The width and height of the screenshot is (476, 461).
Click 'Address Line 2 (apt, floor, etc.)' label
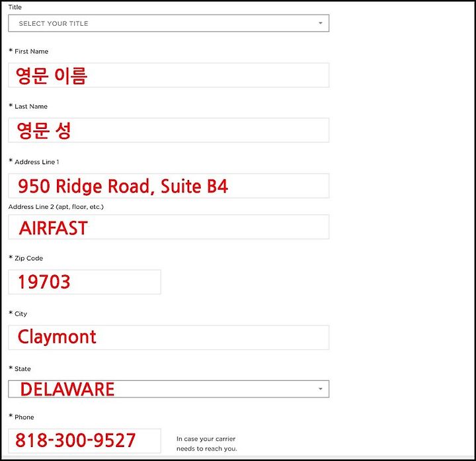pyautogui.click(x=56, y=207)
